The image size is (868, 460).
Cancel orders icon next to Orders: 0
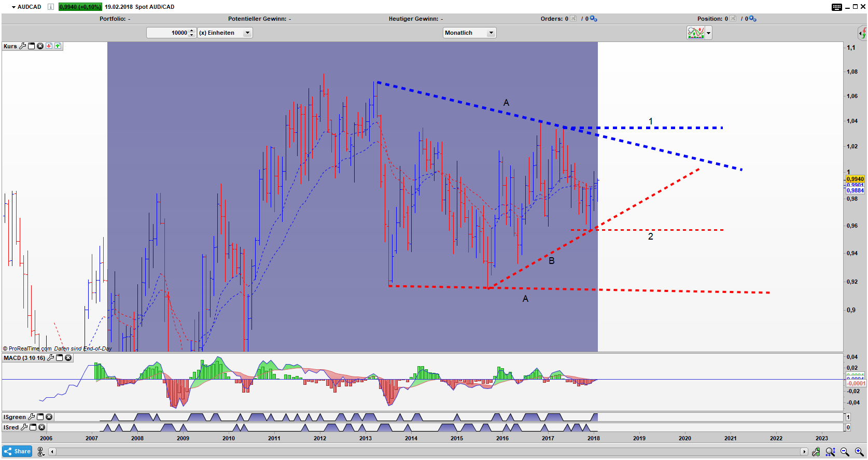pos(573,19)
